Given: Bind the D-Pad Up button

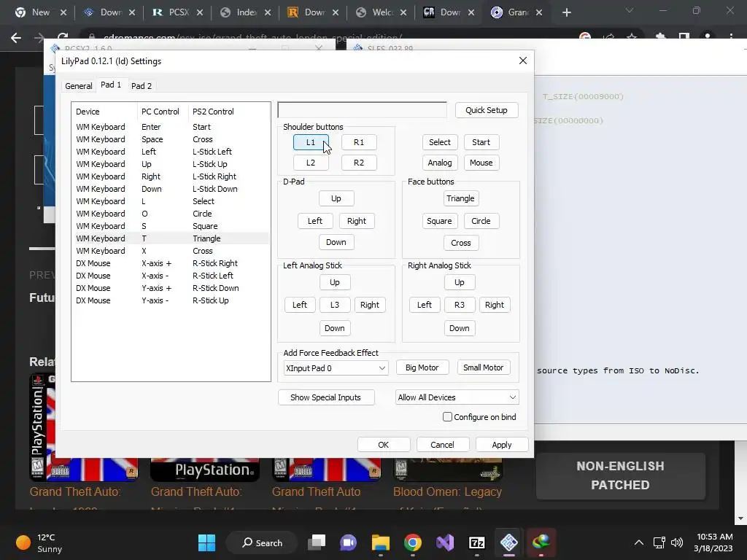Looking at the screenshot, I should 336,198.
